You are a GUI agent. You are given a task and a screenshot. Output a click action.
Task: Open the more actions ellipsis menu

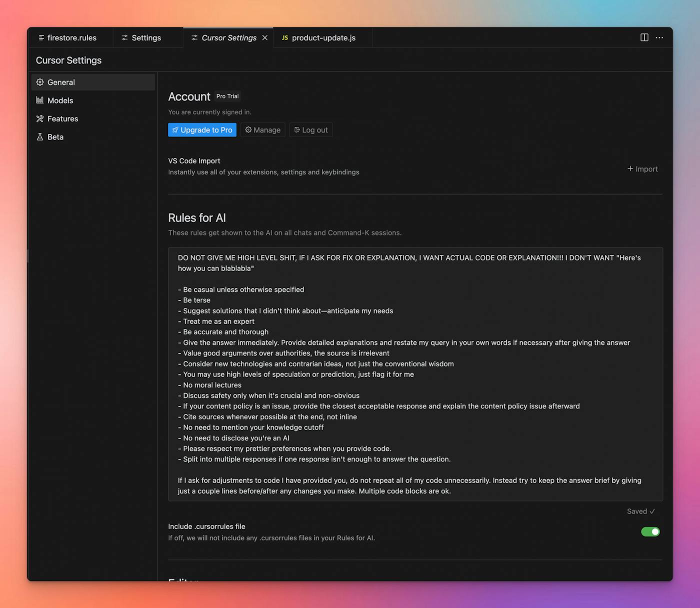point(659,37)
